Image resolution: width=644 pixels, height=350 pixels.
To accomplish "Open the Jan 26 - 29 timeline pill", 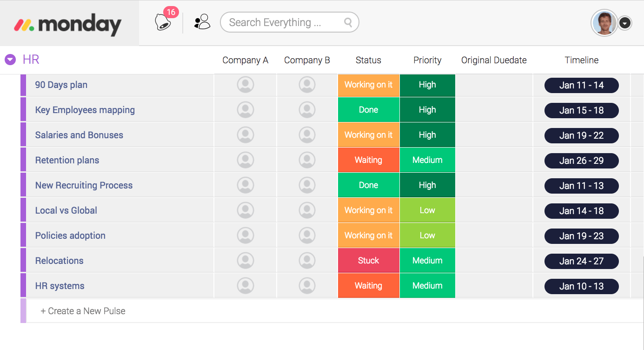I will click(x=582, y=161).
